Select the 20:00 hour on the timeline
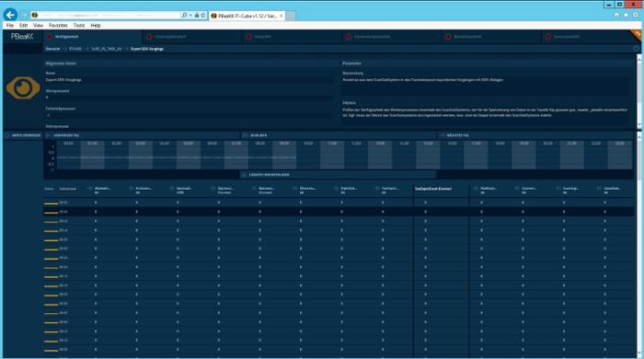Image resolution: width=644 pixels, height=359 pixels. click(x=548, y=155)
